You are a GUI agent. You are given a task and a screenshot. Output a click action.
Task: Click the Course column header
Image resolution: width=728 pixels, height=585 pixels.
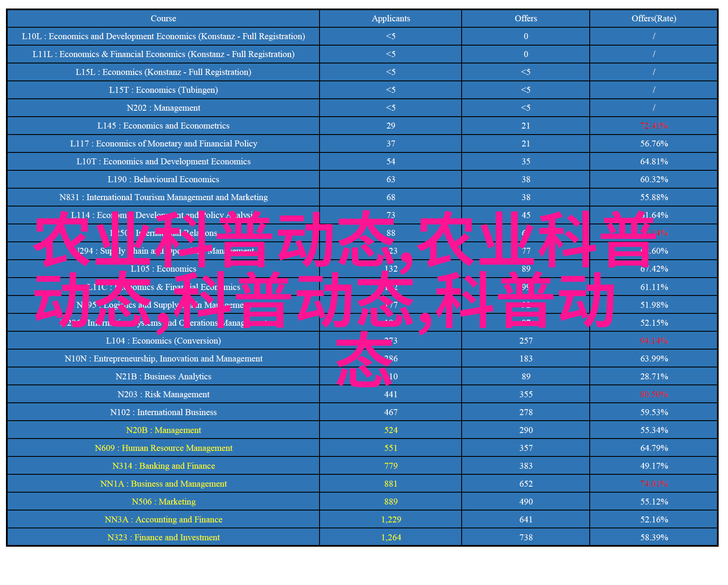pos(163,18)
